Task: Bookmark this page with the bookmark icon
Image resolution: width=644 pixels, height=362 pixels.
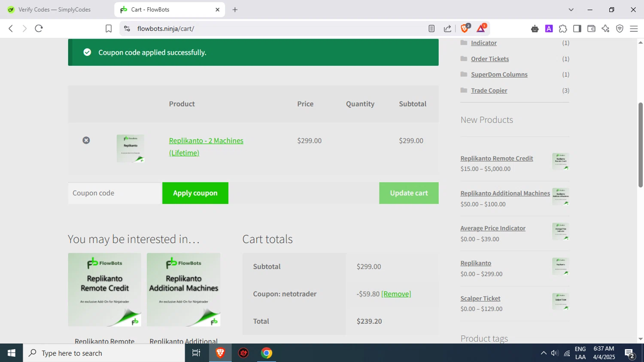Action: point(109,29)
